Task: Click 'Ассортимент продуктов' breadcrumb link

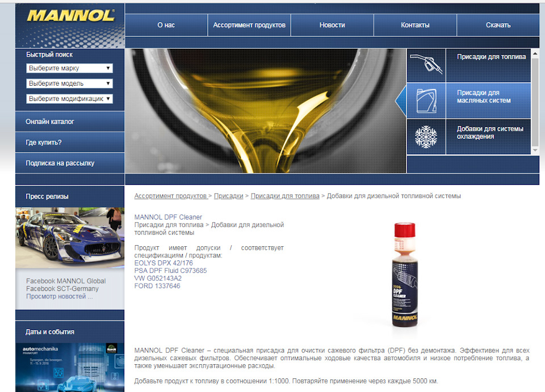Action: click(x=171, y=196)
